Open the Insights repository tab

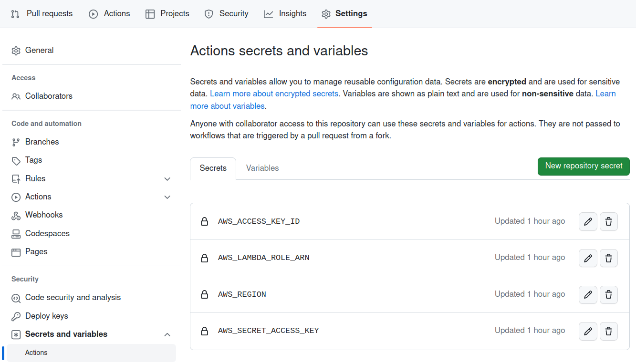pyautogui.click(x=285, y=14)
